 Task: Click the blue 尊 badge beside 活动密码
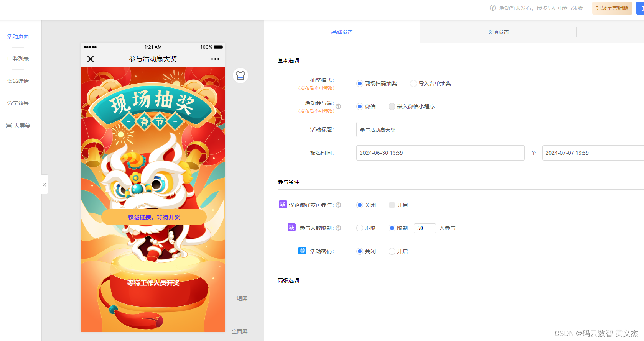(302, 251)
